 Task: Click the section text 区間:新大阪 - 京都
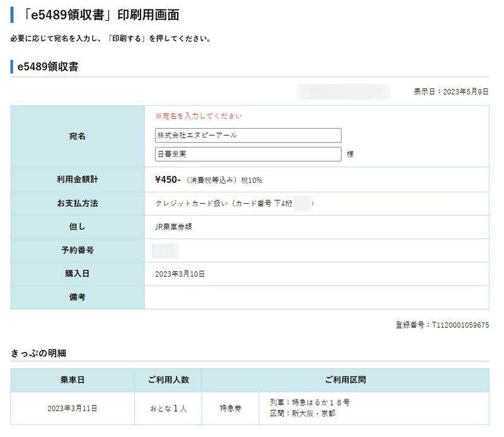[x=302, y=414]
